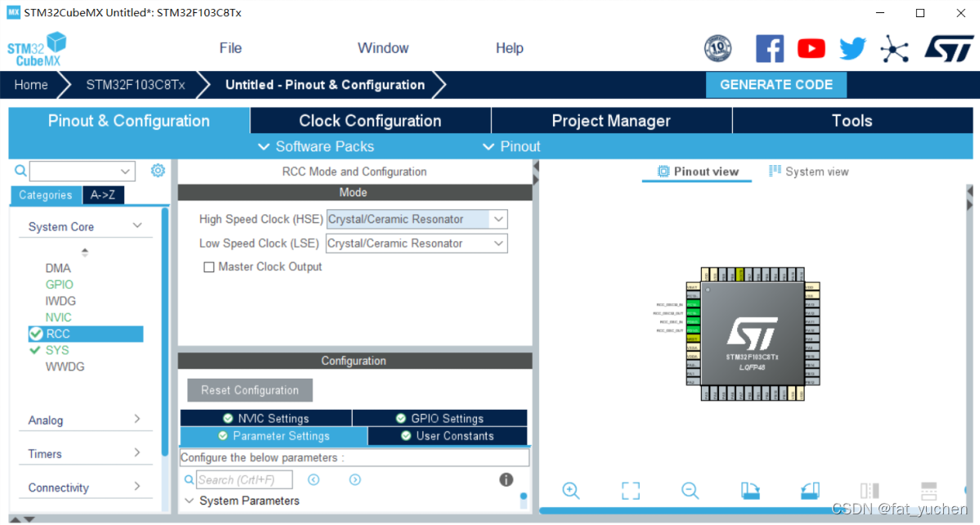980x525 pixels.
Task: Switch to the Project Manager tab
Action: click(611, 121)
